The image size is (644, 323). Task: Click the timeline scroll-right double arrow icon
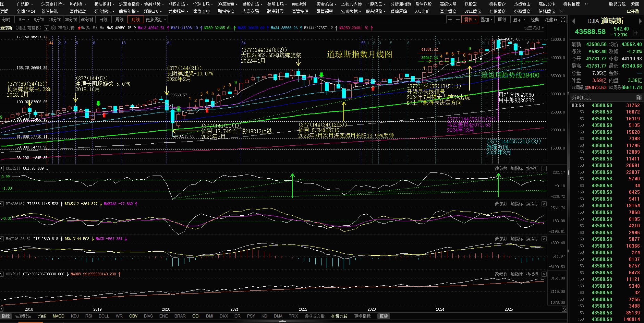[x=564, y=309]
